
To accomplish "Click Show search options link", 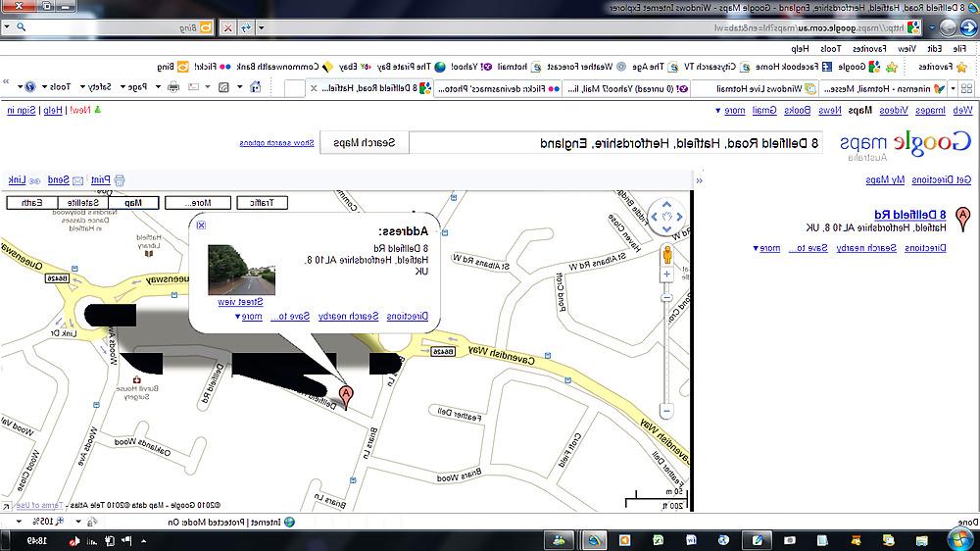I will [276, 143].
